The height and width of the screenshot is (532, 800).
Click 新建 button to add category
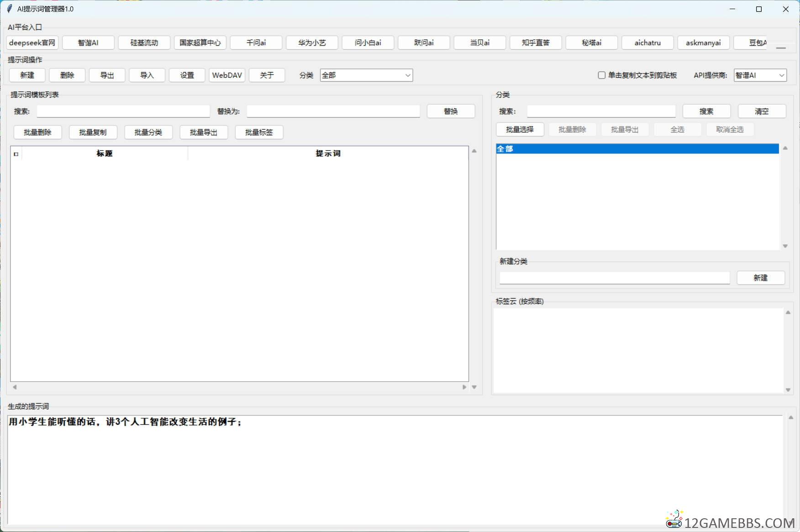(761, 278)
